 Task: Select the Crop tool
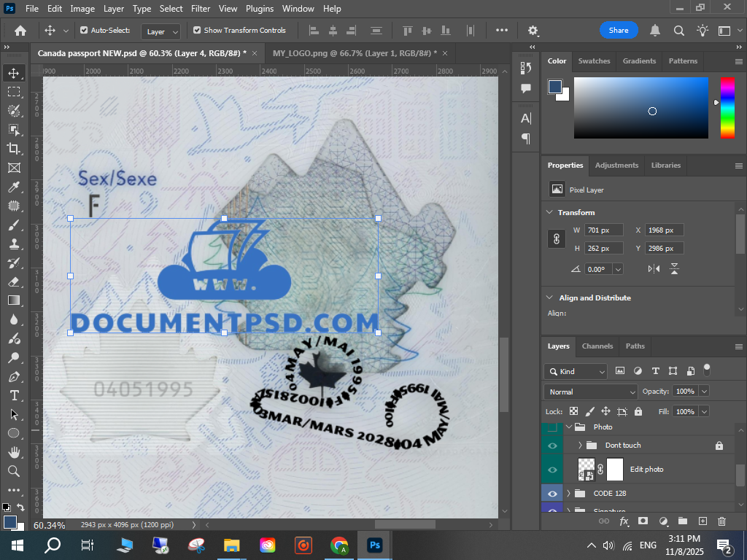point(13,149)
